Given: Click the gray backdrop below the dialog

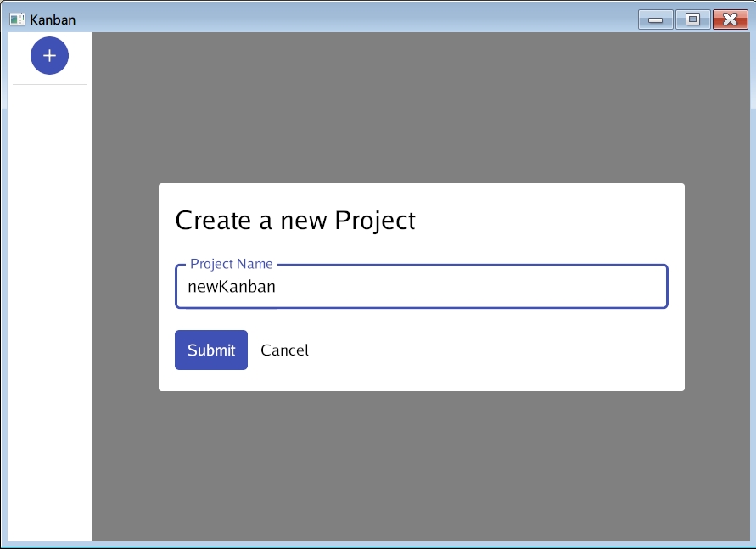Looking at the screenshot, I should coord(421,467).
